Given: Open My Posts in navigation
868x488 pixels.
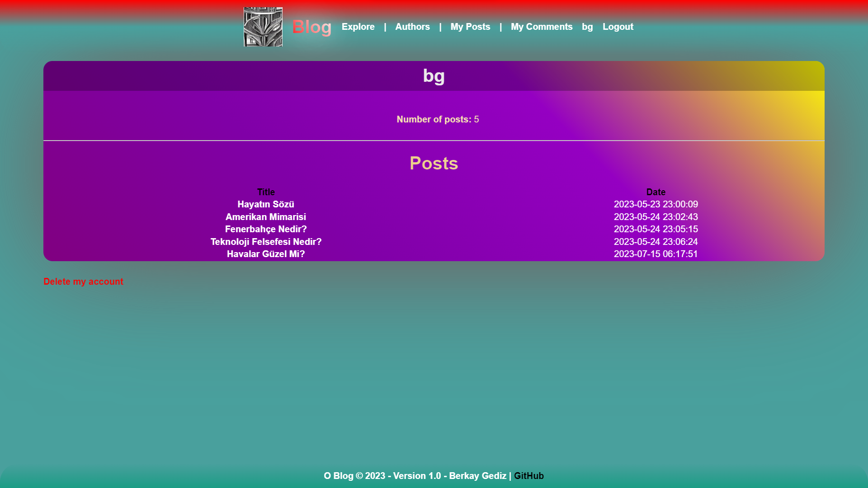Looking at the screenshot, I should pos(470,27).
